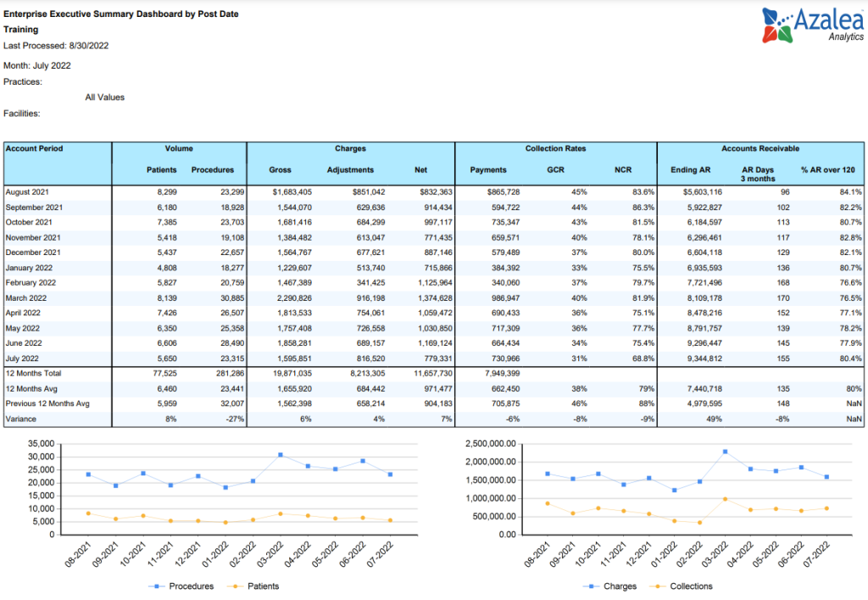Image resolution: width=868 pixels, height=600 pixels.
Task: Click the 'Gross' column header
Action: click(x=280, y=170)
